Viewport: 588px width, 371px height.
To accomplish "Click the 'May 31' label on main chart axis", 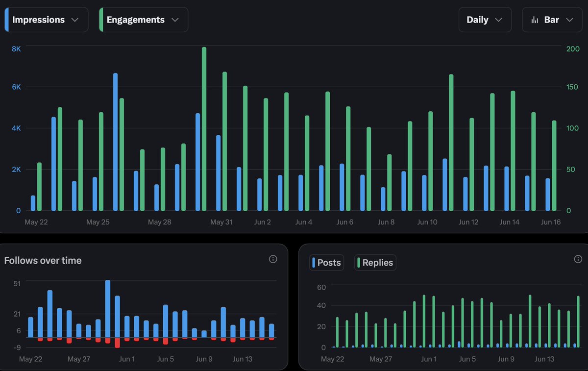I will (x=221, y=222).
